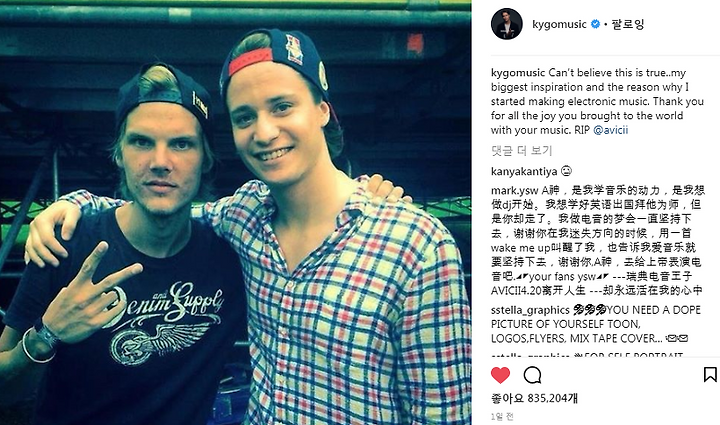
Task: Click the Chinese comment text by mark.ysw
Action: tap(597, 240)
